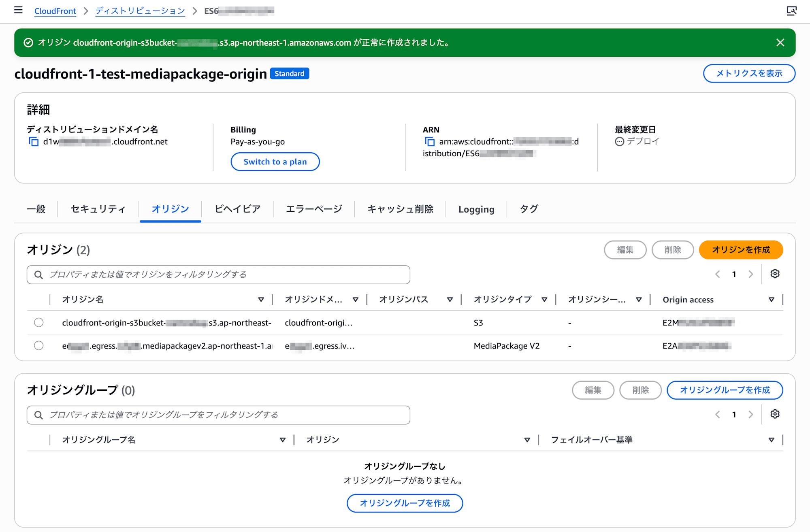Go to previous page of origin groups

[x=717, y=414]
